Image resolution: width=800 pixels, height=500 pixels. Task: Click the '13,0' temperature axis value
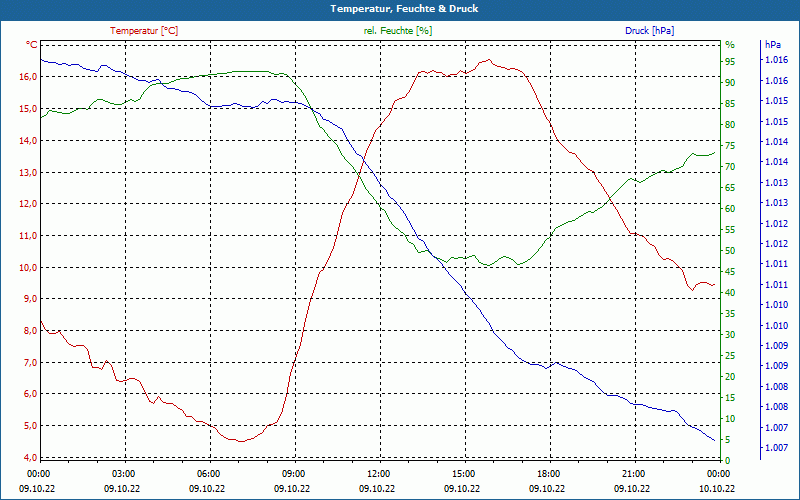tap(29, 172)
